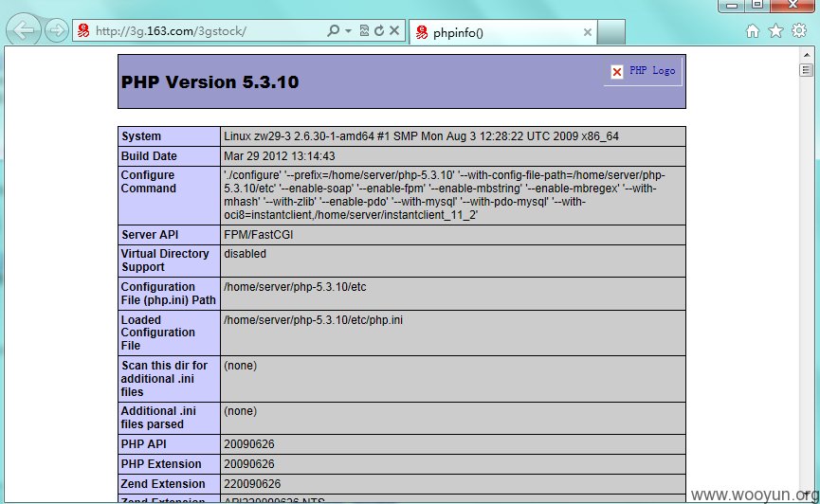
Task: Click the PHP API label
Action: click(143, 444)
